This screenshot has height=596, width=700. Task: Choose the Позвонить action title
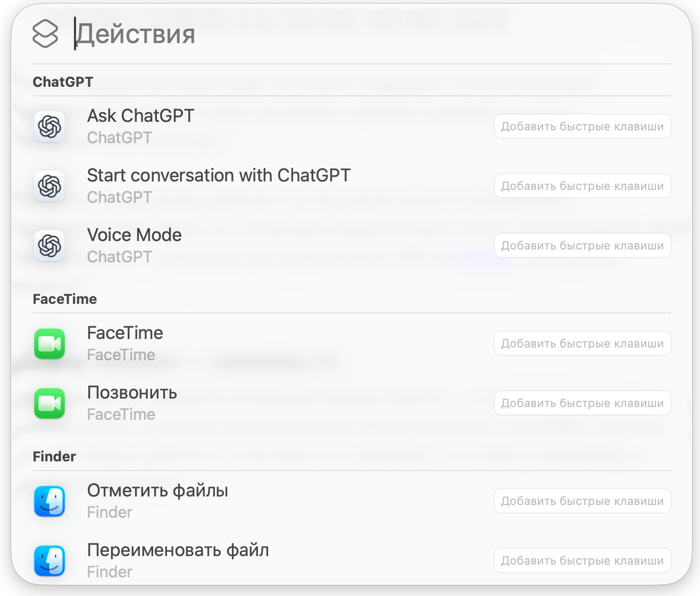pyautogui.click(x=132, y=392)
